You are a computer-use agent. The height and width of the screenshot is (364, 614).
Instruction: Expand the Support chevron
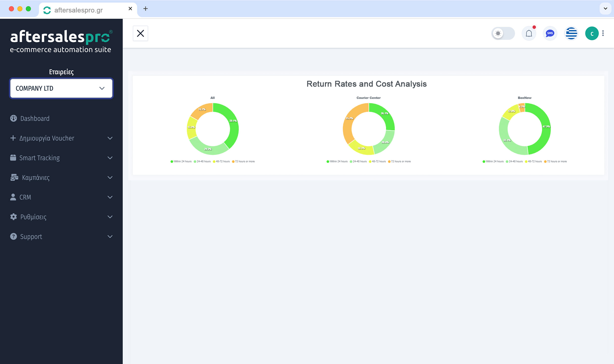(110, 237)
